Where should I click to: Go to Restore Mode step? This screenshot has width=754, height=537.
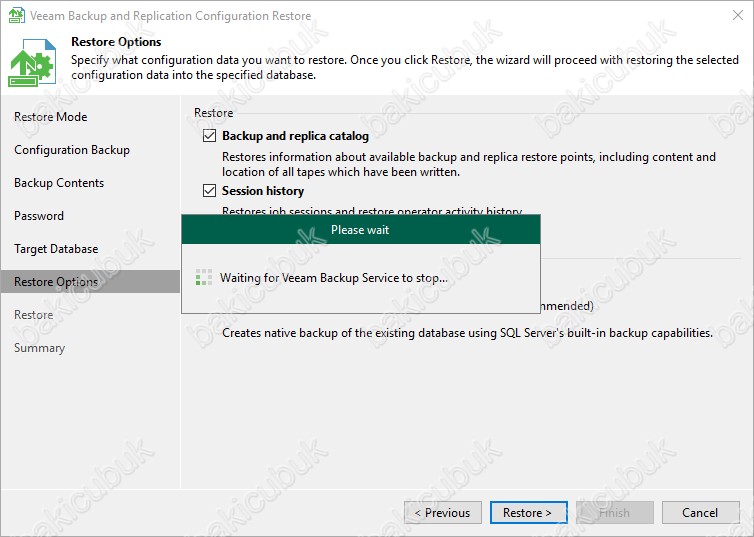point(50,117)
